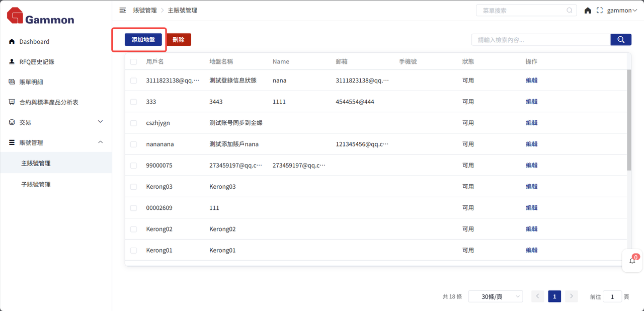Toggle fullscreen mode icon
This screenshot has width=644, height=311.
[x=599, y=11]
